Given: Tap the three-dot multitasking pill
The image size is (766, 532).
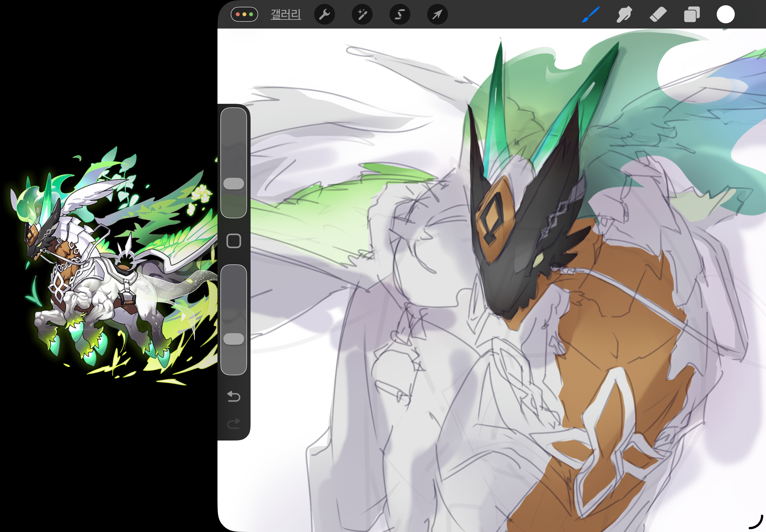Looking at the screenshot, I should [244, 14].
